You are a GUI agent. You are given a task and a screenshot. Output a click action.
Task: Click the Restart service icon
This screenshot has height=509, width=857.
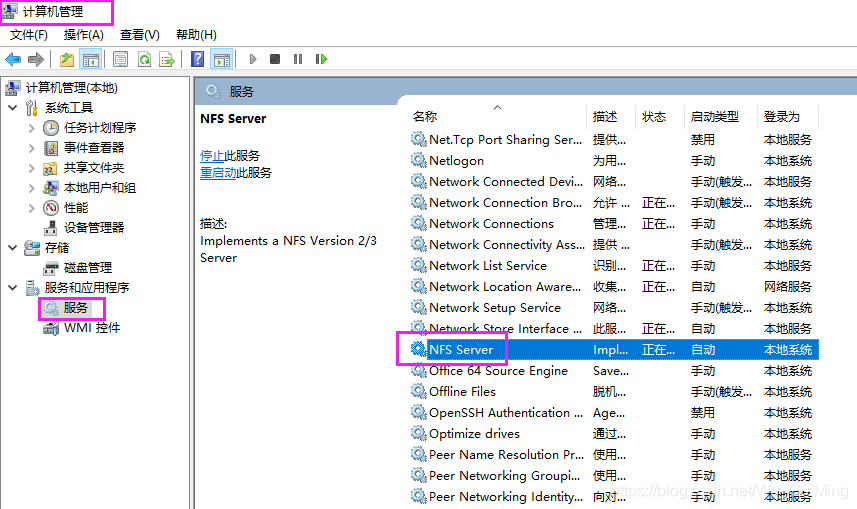[x=321, y=59]
